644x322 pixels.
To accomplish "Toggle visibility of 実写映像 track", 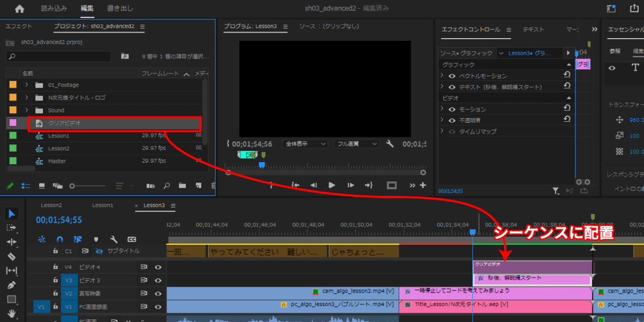I will [x=158, y=293].
